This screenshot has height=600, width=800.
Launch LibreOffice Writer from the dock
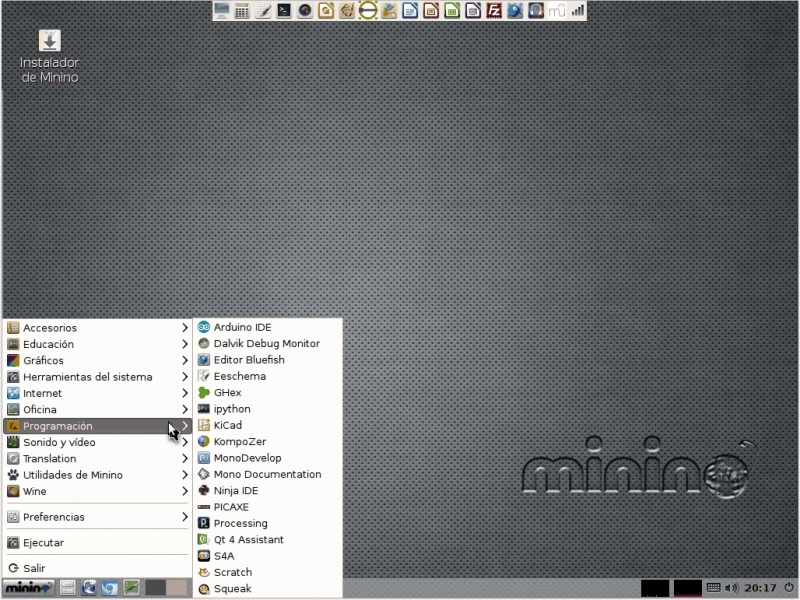click(410, 11)
